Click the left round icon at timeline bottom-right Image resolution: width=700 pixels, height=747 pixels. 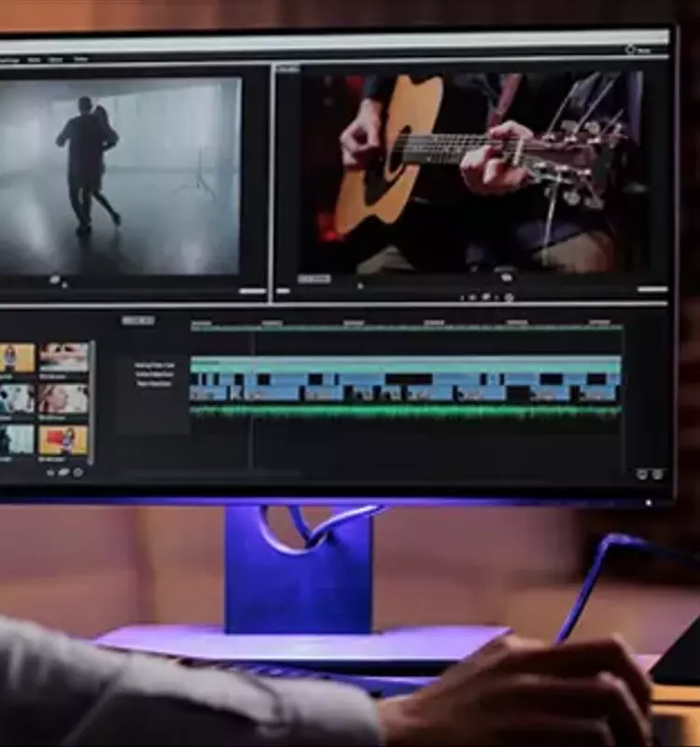click(642, 474)
